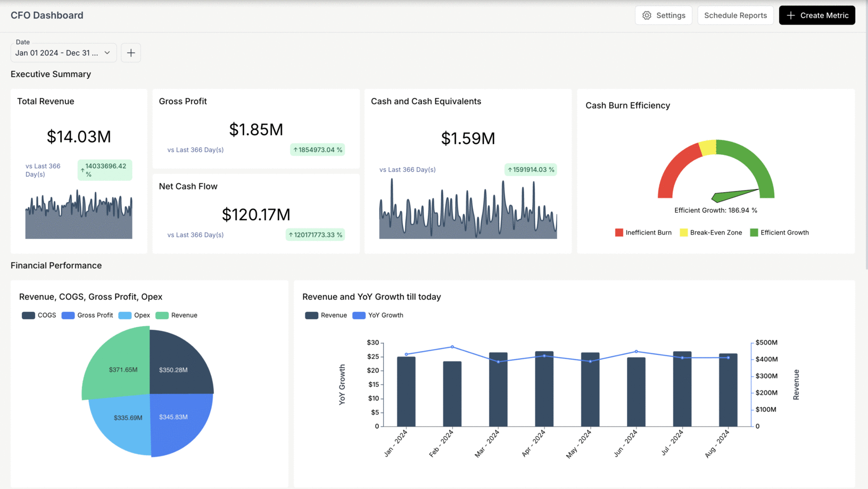The height and width of the screenshot is (489, 868).
Task: Expand the Date range dropdown
Action: point(63,53)
